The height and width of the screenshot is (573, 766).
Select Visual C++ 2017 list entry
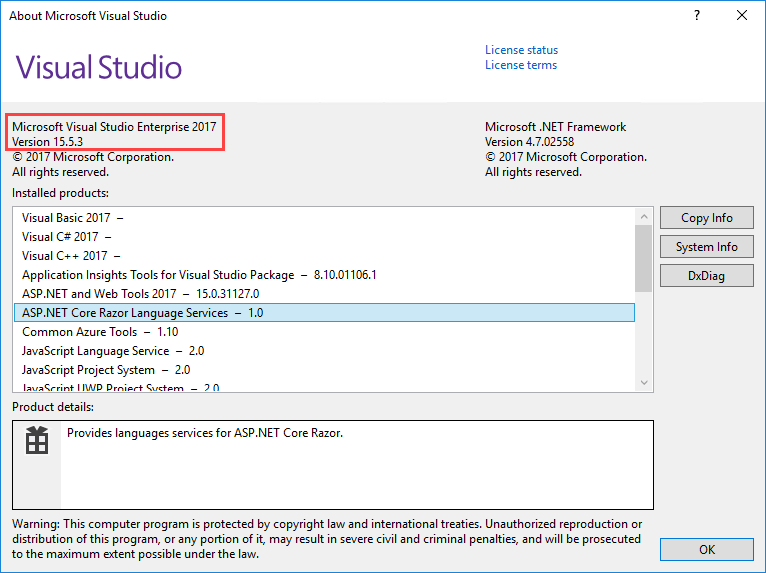pos(324,256)
